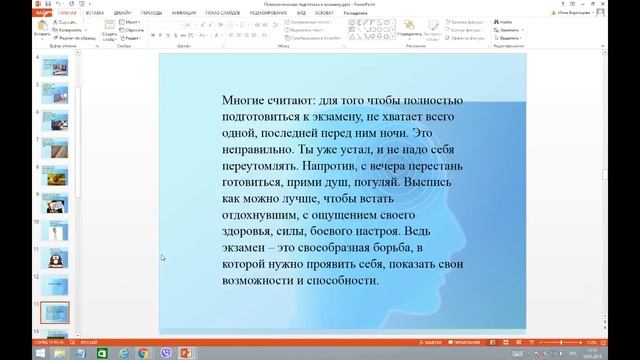This screenshot has width=640, height=360.
Task: Toggle text shadow formatting
Action: click(x=176, y=36)
